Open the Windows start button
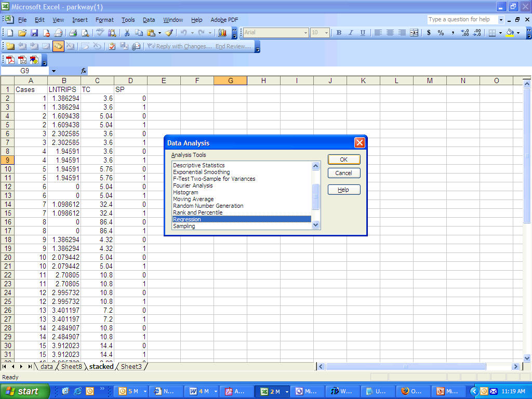 tap(25, 391)
